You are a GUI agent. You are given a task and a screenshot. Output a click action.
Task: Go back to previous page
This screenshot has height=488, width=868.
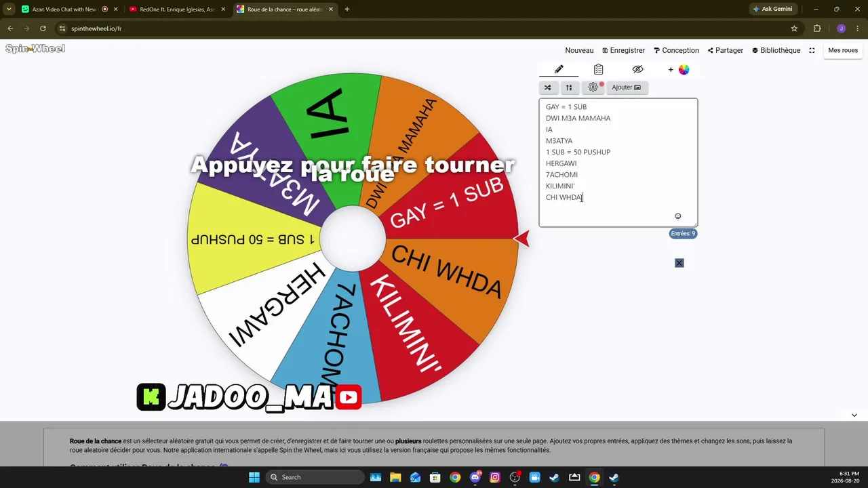pos(10,28)
